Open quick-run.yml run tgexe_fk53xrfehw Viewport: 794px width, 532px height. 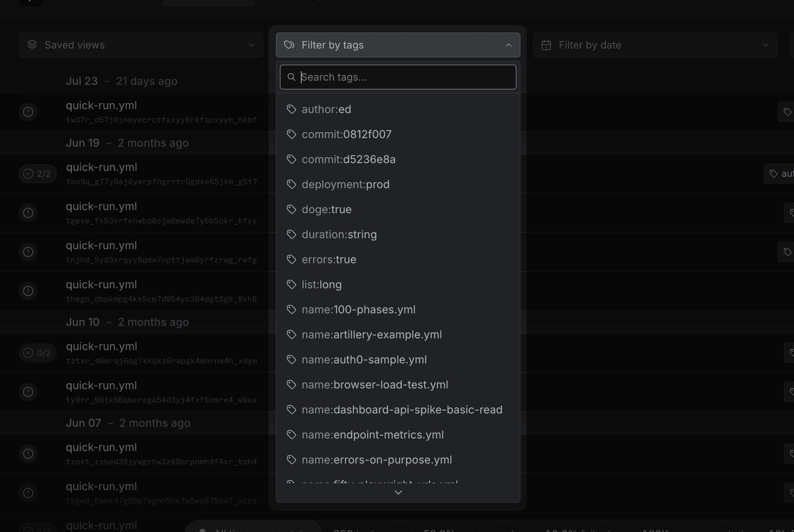point(101,207)
